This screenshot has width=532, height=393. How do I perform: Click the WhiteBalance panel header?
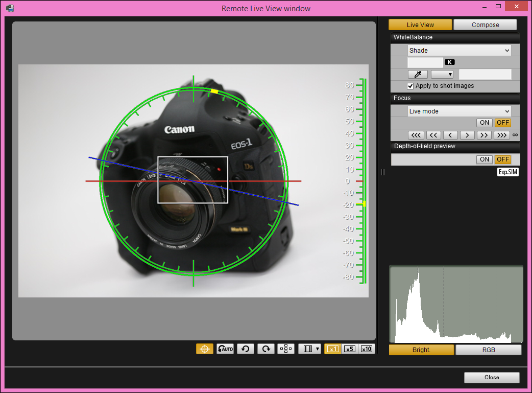(455, 37)
